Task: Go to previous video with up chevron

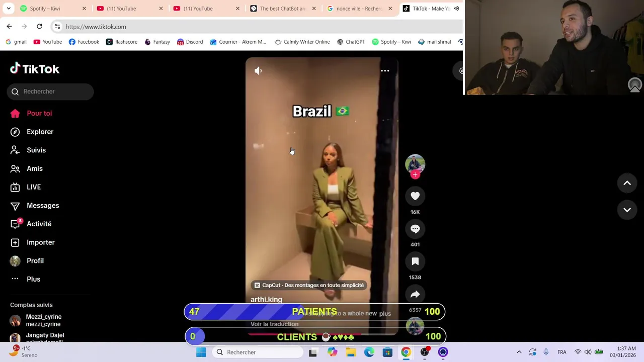Action: click(x=627, y=184)
